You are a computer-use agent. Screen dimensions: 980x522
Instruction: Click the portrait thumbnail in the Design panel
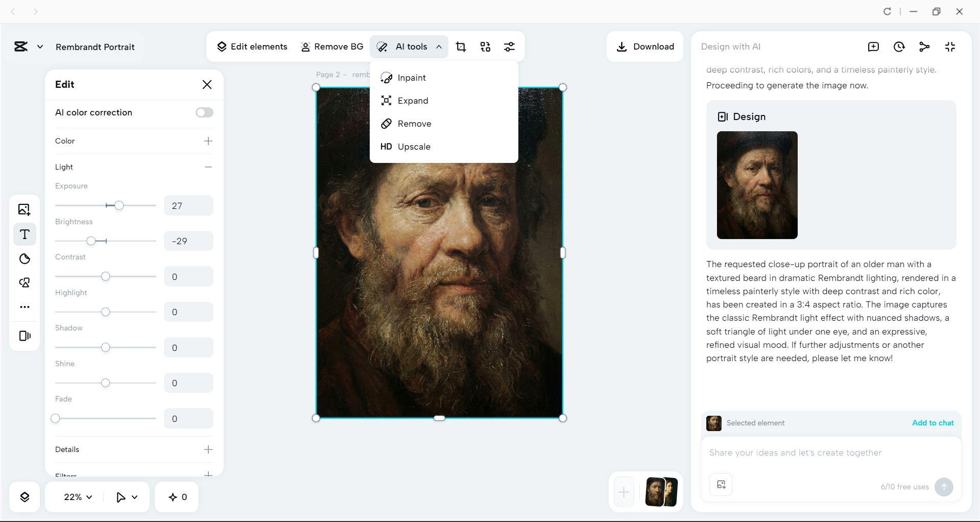pyautogui.click(x=757, y=185)
